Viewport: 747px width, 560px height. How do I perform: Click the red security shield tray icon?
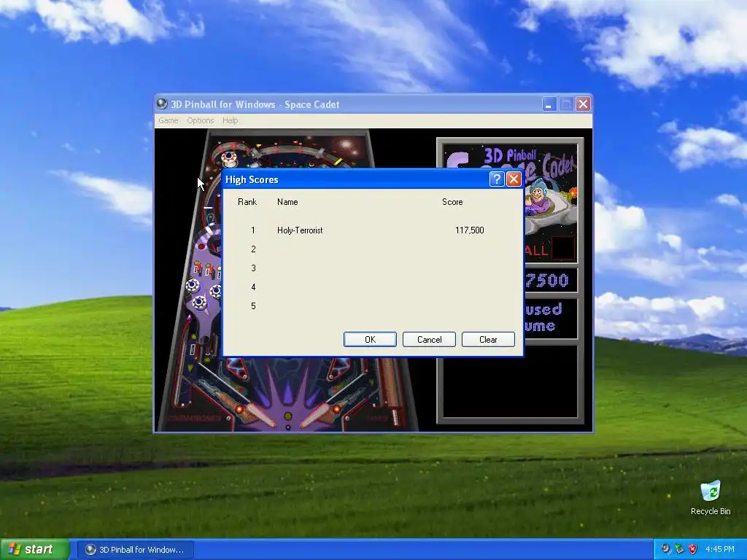[693, 549]
